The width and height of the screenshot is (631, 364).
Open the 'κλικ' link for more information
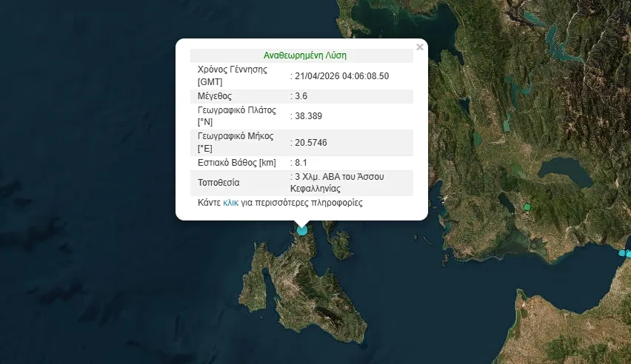coord(230,202)
